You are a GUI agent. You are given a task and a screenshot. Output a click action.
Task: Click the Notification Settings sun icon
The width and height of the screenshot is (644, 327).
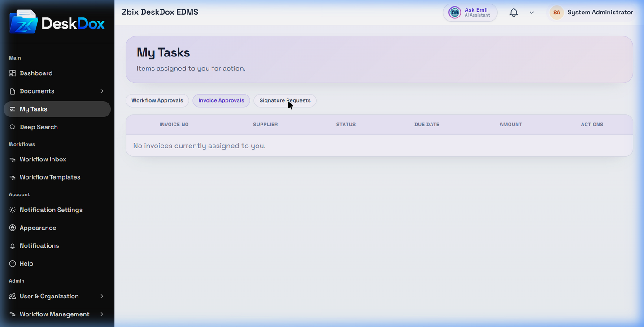13,210
